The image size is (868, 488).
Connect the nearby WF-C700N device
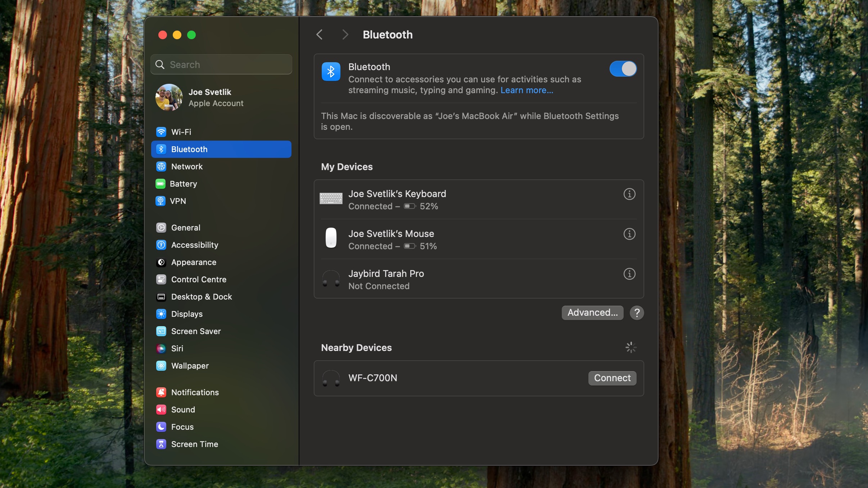click(612, 378)
